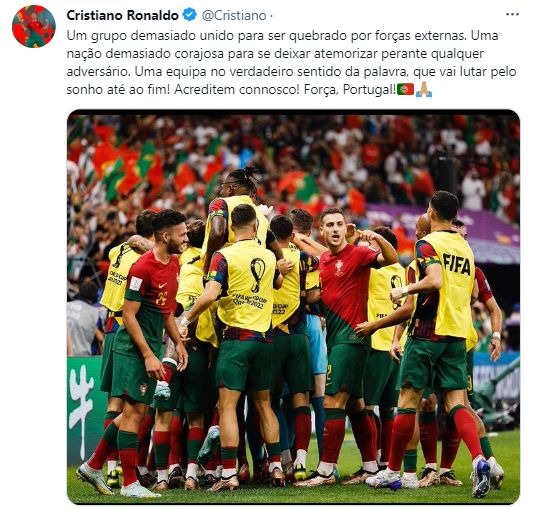Click the dot separator after @Cristiano
Screen dimensions: 535x509
pos(271,16)
